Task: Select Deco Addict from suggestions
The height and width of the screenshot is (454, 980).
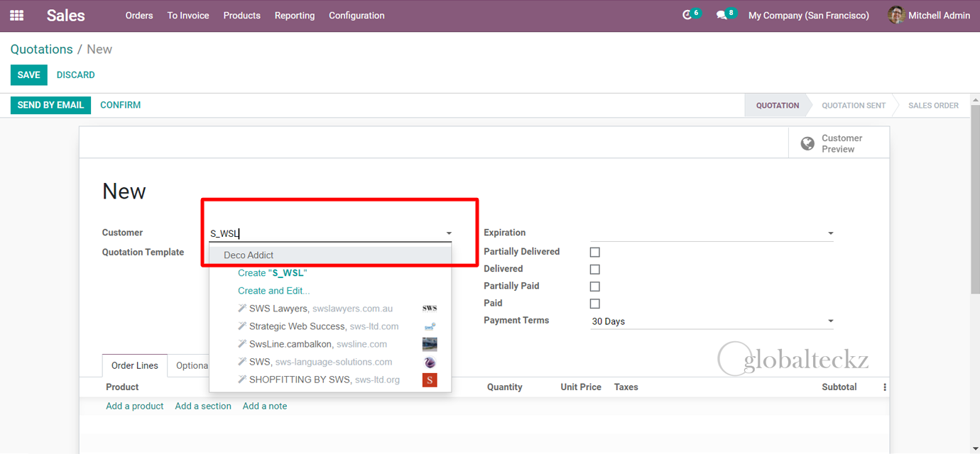Action: 330,255
